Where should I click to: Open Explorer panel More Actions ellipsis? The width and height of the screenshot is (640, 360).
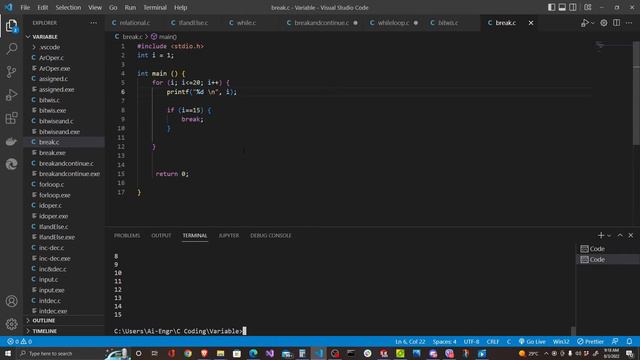(x=93, y=23)
